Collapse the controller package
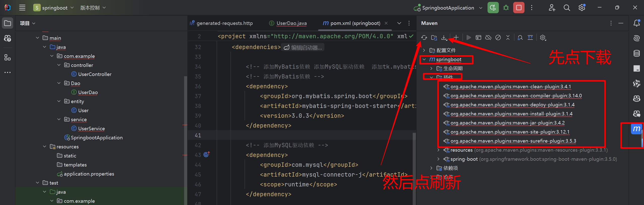The height and width of the screenshot is (205, 644). pos(59,65)
